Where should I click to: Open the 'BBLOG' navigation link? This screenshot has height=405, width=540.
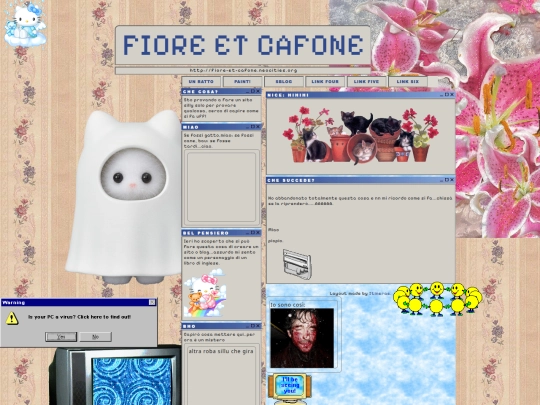[x=284, y=82]
